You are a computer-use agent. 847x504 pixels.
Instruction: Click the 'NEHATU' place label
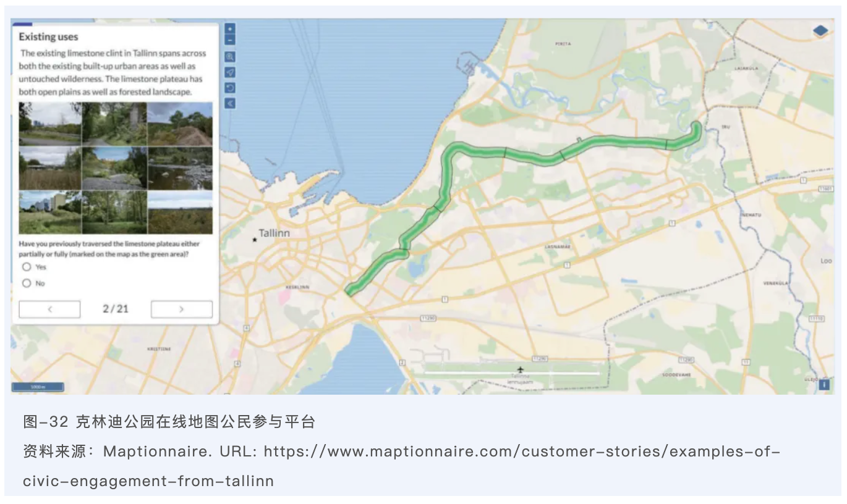pos(751,214)
